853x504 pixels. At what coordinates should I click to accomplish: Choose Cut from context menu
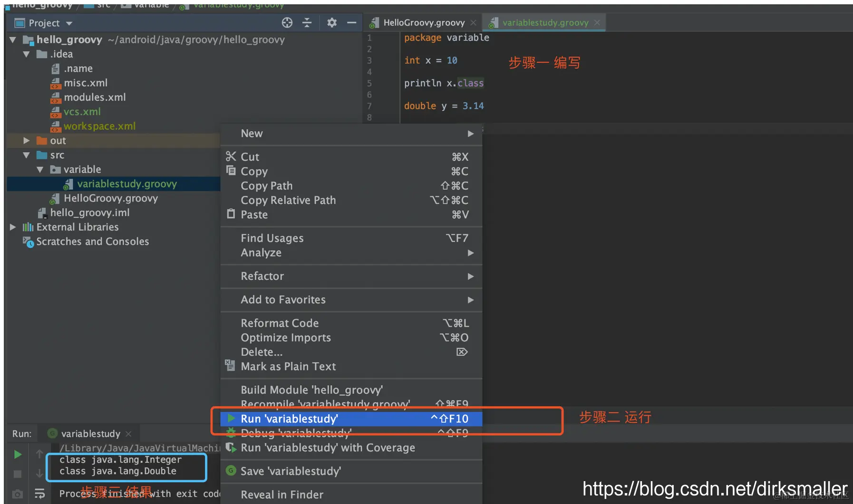[351, 157]
